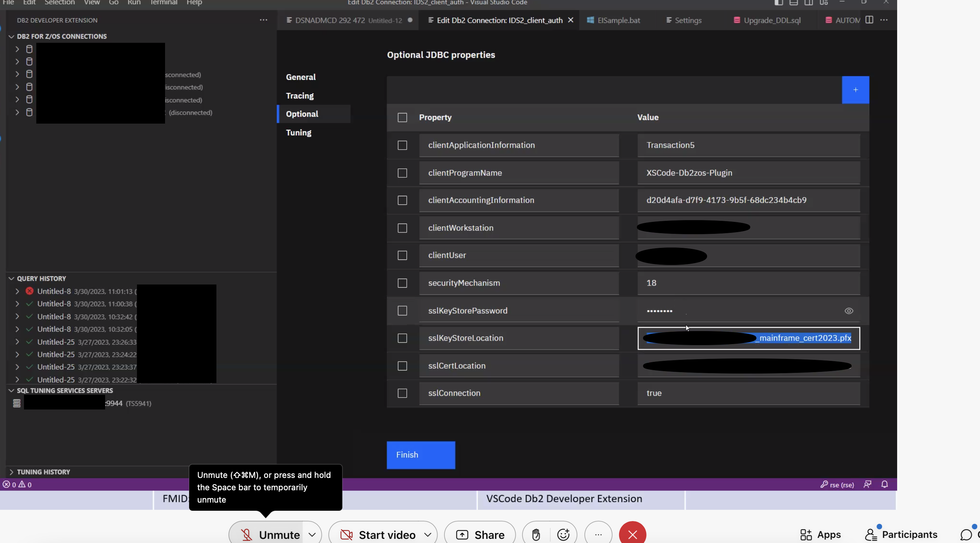This screenshot has width=980, height=543.
Task: Open Db2 Developer Extension more actions menu
Action: point(263,20)
